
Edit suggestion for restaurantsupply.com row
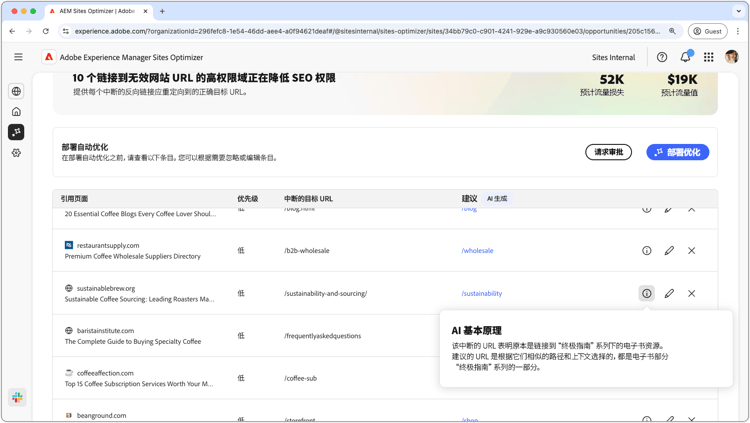tap(669, 251)
